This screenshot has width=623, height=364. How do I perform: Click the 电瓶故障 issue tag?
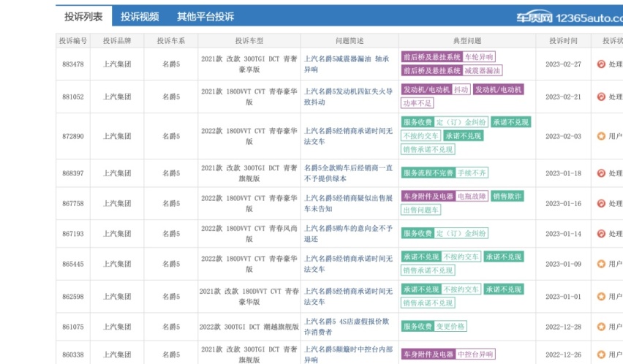(472, 196)
